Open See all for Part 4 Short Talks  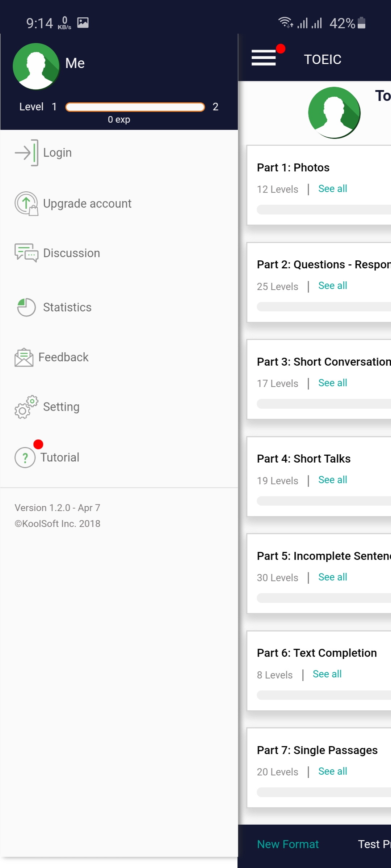332,480
